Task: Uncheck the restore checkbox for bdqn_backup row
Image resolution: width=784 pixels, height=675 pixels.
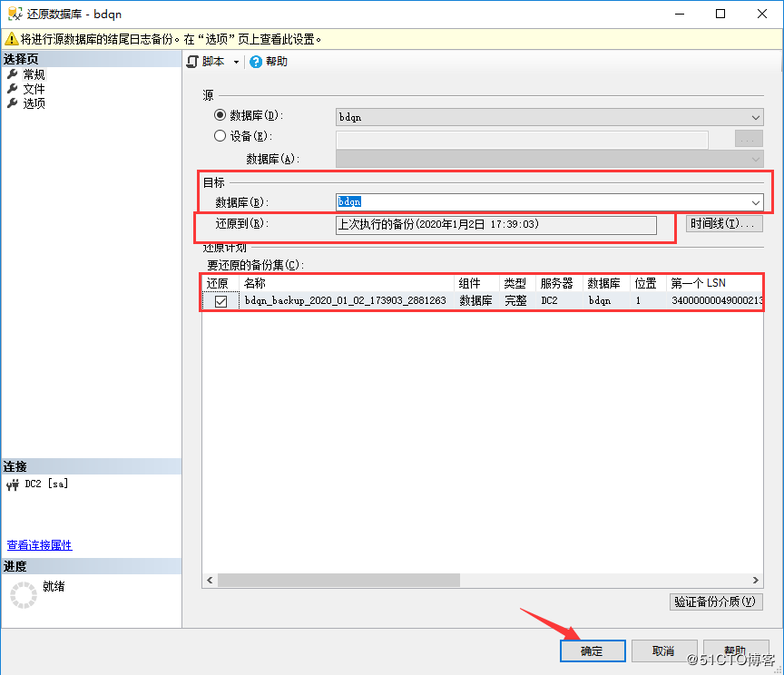Action: tap(220, 301)
